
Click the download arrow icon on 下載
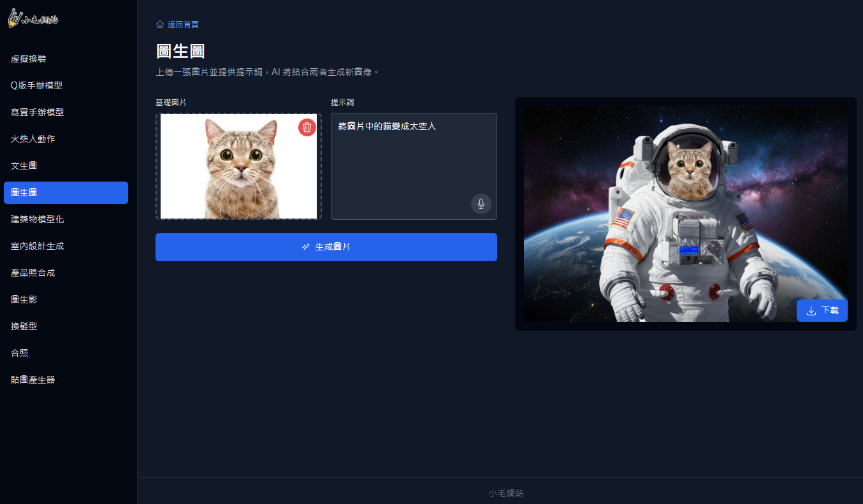811,310
